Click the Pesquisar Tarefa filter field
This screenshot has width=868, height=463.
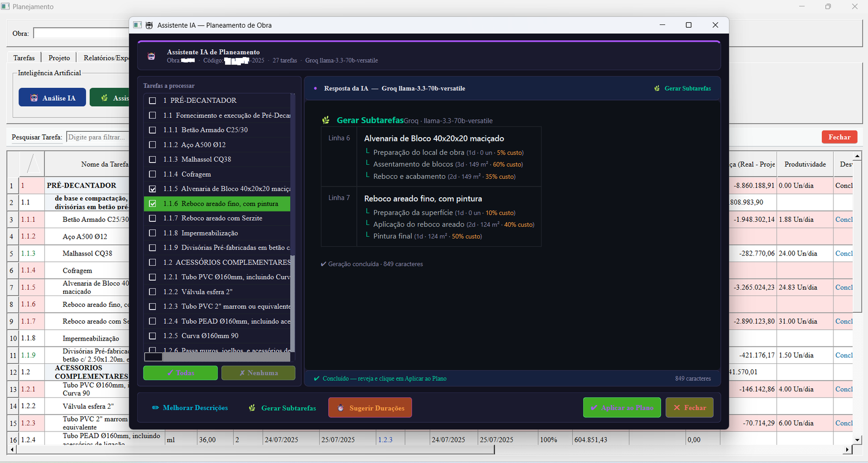98,137
